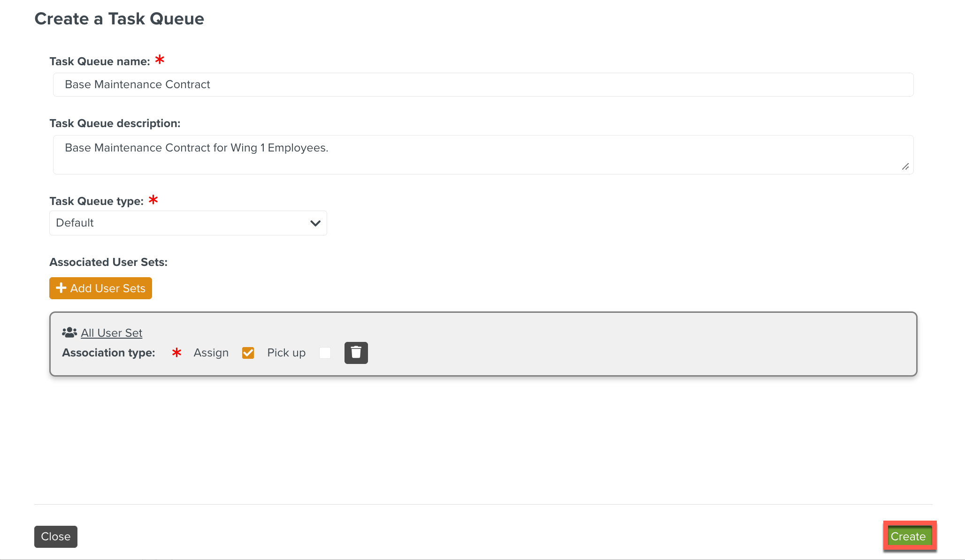Enable the Pick up checkbox
Screen dimensions: 965x560
pyautogui.click(x=325, y=353)
